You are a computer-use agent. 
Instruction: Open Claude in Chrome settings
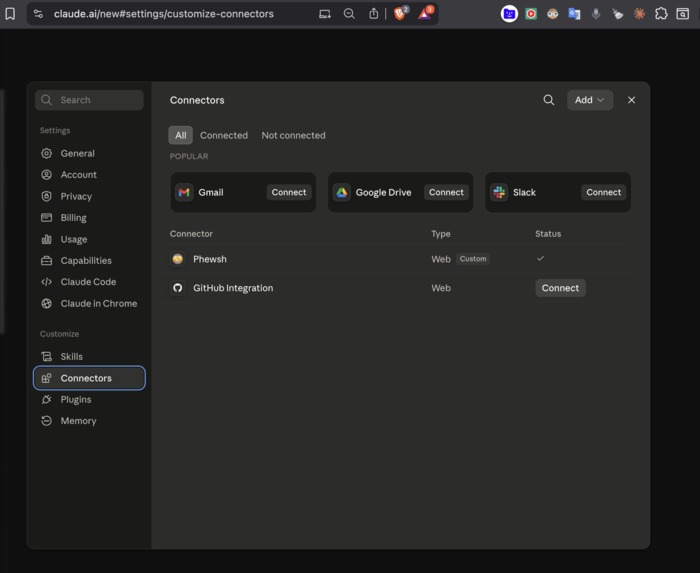coord(89,303)
